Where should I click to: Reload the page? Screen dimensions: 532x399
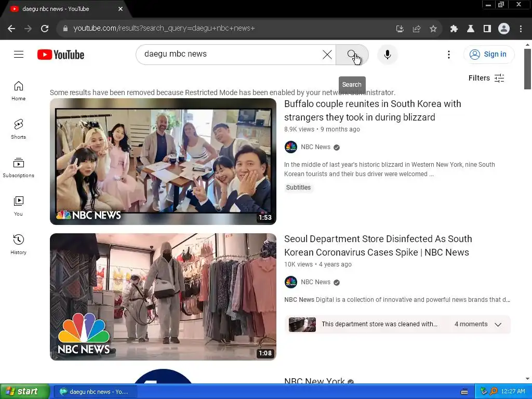(x=45, y=29)
